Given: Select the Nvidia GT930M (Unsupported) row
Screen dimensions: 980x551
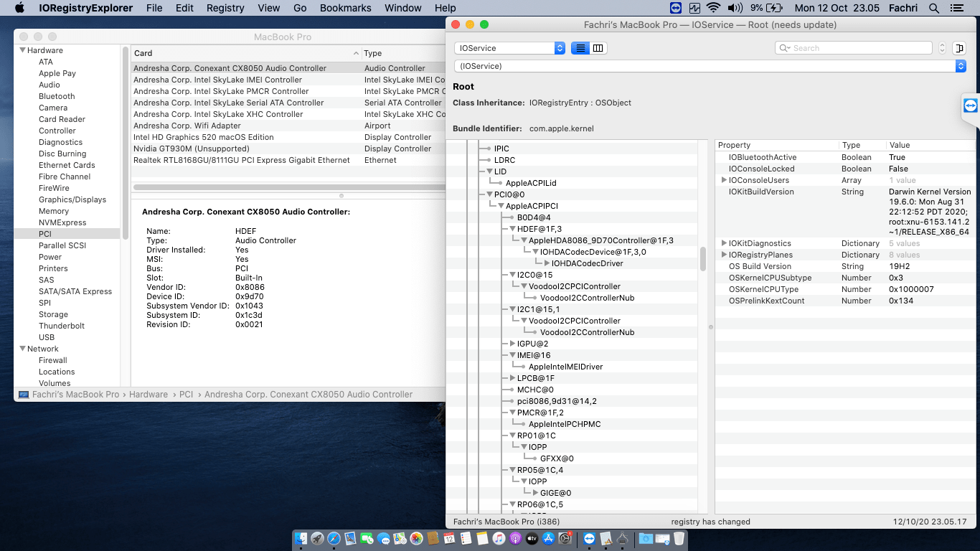Looking at the screenshot, I should click(288, 149).
